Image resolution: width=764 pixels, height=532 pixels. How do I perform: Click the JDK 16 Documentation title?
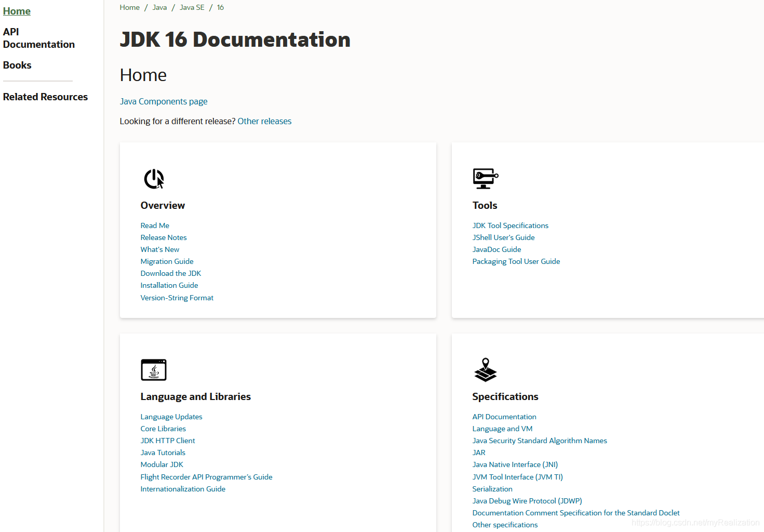tap(235, 39)
